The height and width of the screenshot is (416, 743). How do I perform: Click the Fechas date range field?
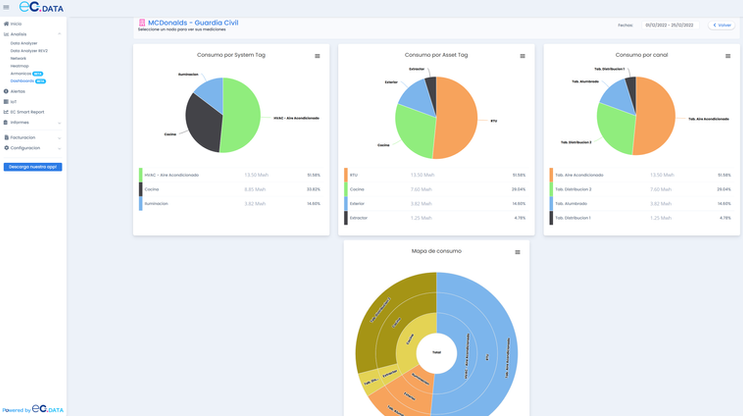(x=670, y=25)
